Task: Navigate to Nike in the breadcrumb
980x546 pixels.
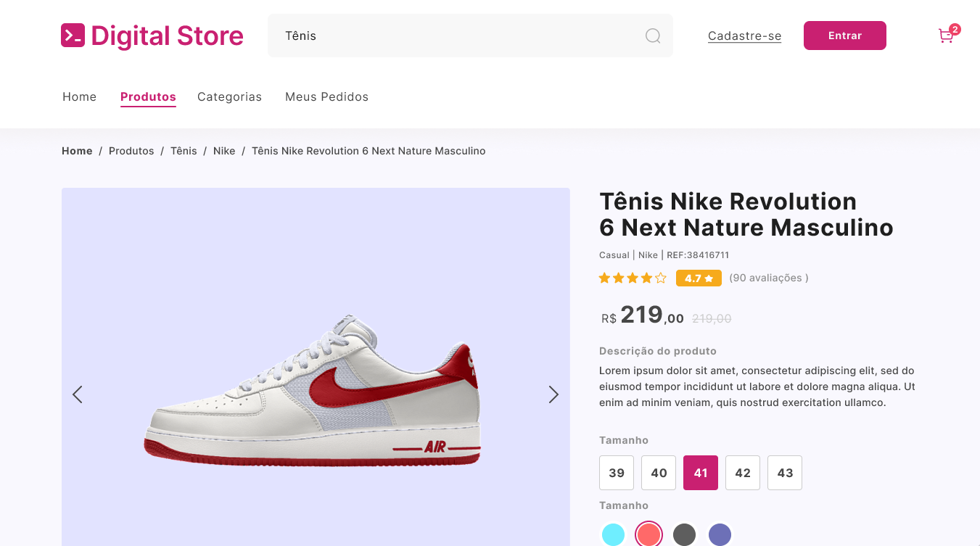Action: point(224,151)
